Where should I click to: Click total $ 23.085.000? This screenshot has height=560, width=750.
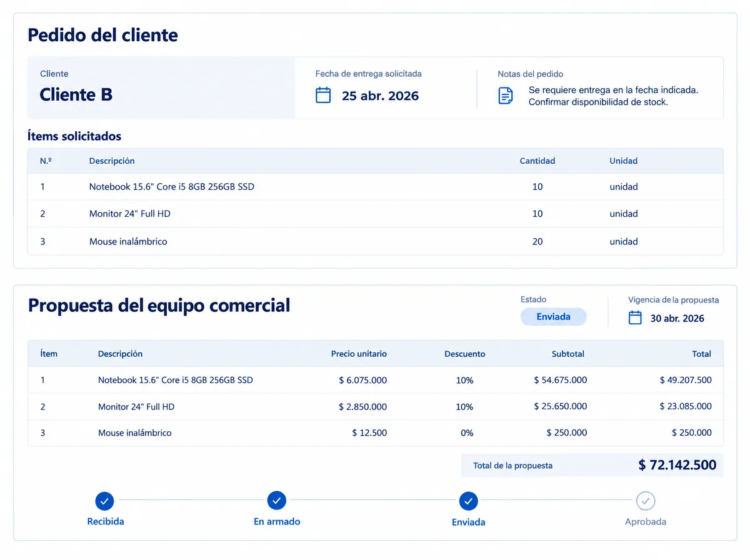coord(686,406)
